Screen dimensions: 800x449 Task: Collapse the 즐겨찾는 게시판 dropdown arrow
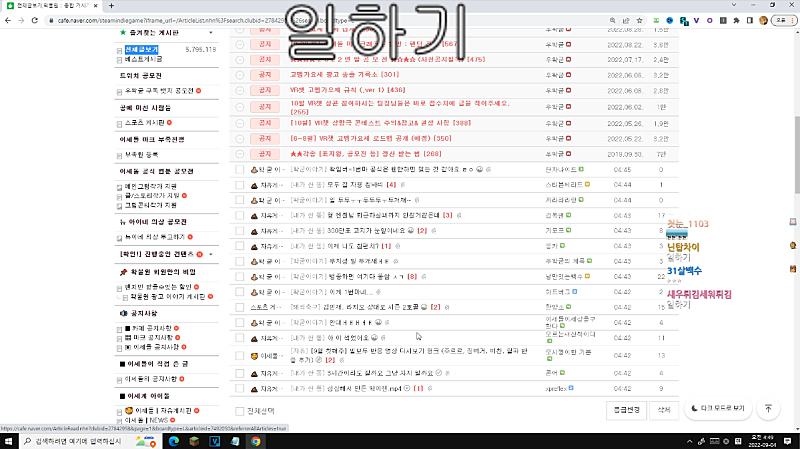coord(211,33)
